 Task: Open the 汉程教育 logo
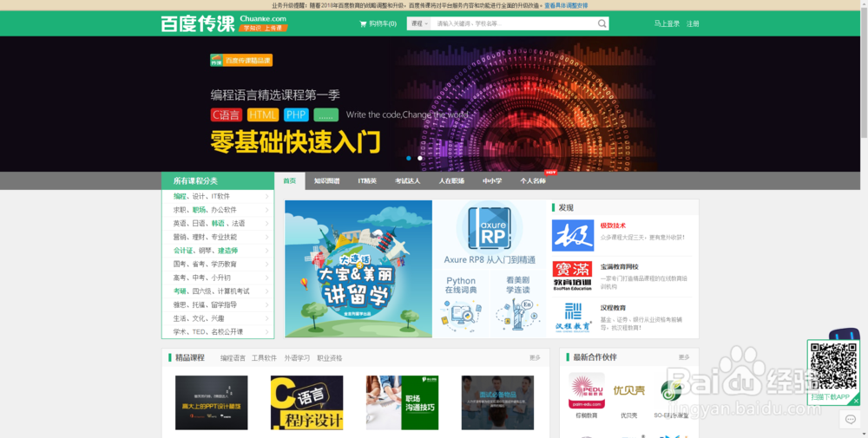click(572, 317)
